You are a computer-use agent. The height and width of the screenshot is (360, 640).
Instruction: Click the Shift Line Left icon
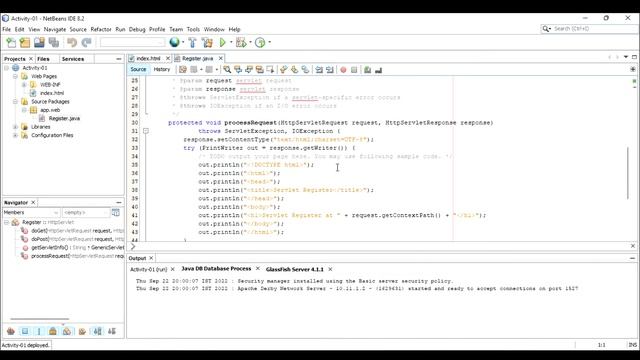pyautogui.click(x=319, y=70)
